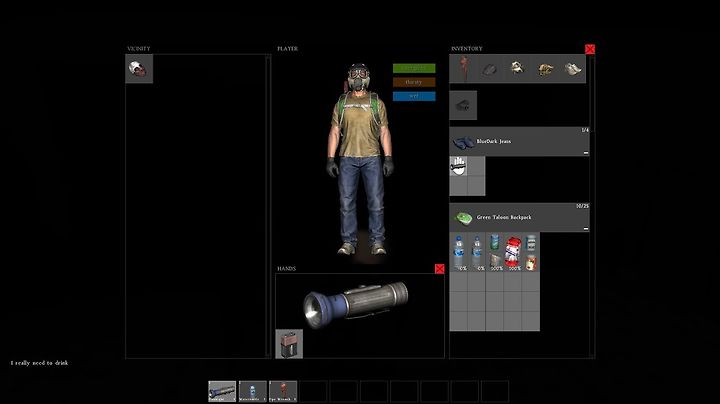Select the flashlight hotbar slot
720x404 pixels.
[222, 391]
